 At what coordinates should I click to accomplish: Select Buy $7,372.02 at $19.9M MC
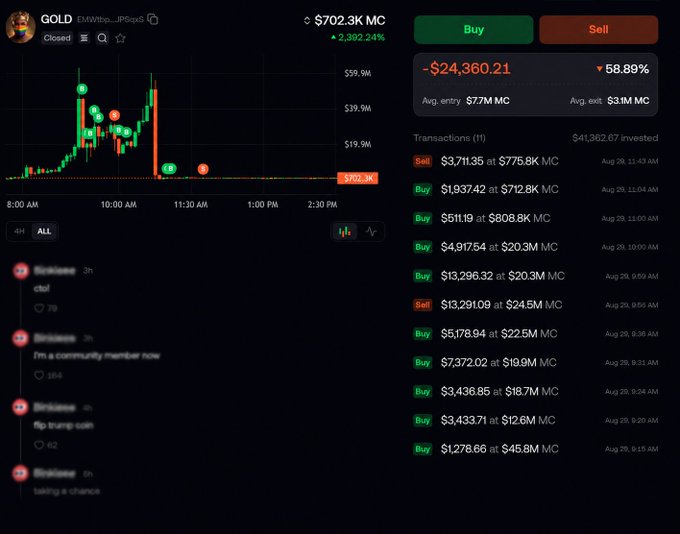pos(536,363)
